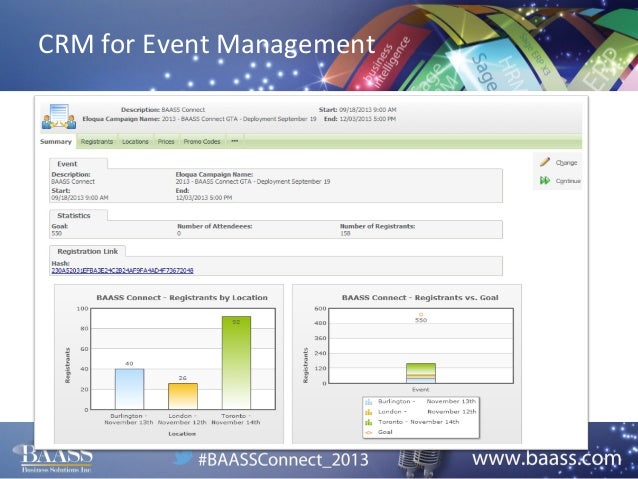Click Event end date 12/03/2013 5:00 PM
The width and height of the screenshot is (638, 479).
[x=204, y=198]
